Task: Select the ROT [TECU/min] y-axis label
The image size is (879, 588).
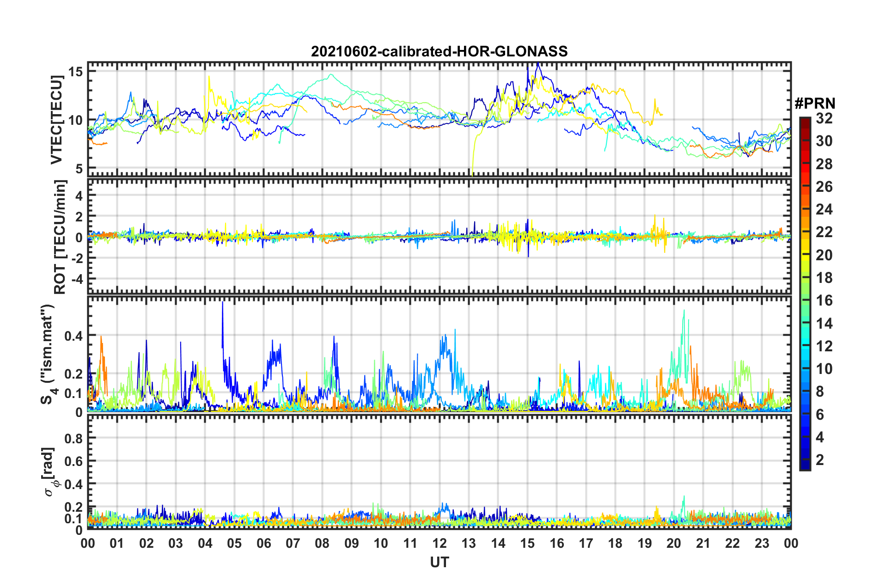Action: (60, 237)
